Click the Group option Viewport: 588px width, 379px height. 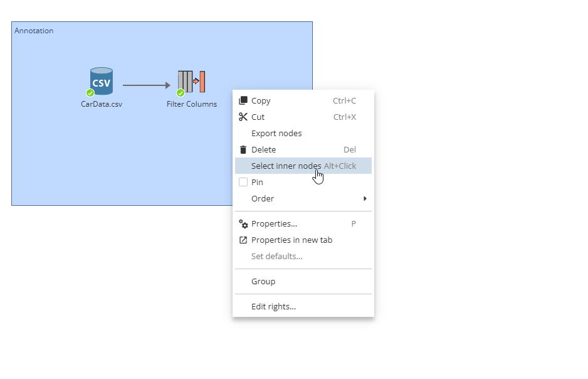coord(263,281)
